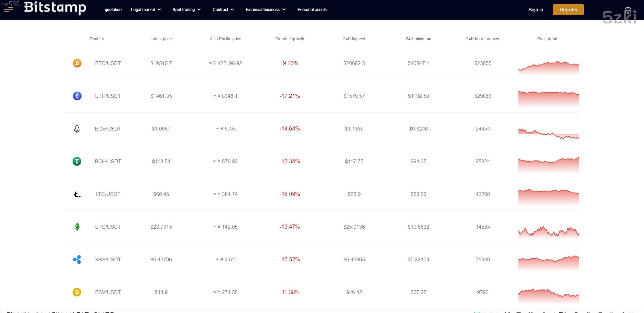The image size is (644, 313).
Task: Open the Financial business dropdown
Action: (266, 10)
